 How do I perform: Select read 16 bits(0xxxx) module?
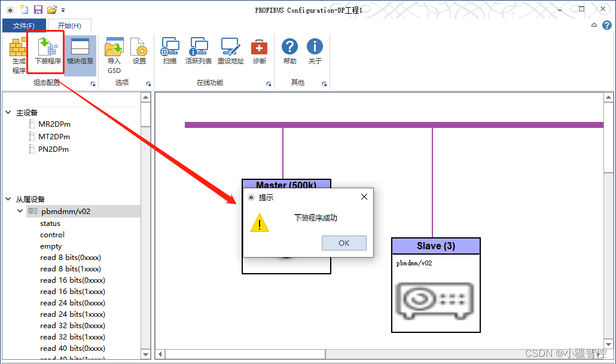click(x=73, y=280)
